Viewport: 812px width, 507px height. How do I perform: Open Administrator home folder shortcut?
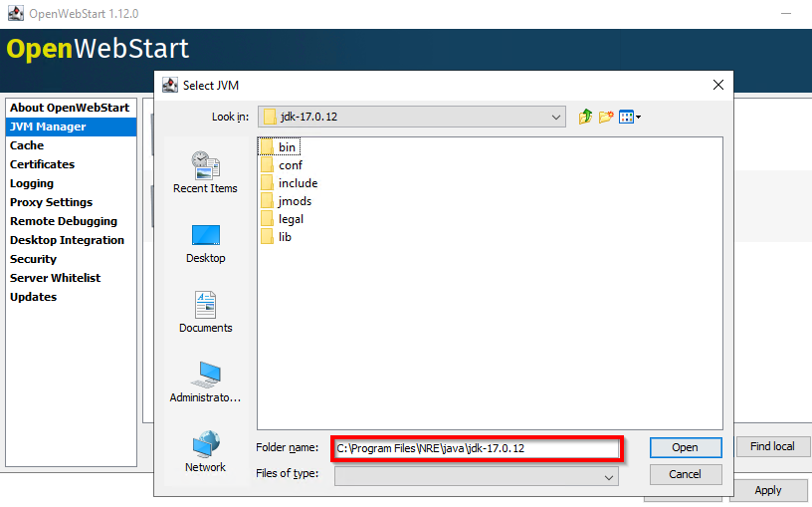[205, 382]
